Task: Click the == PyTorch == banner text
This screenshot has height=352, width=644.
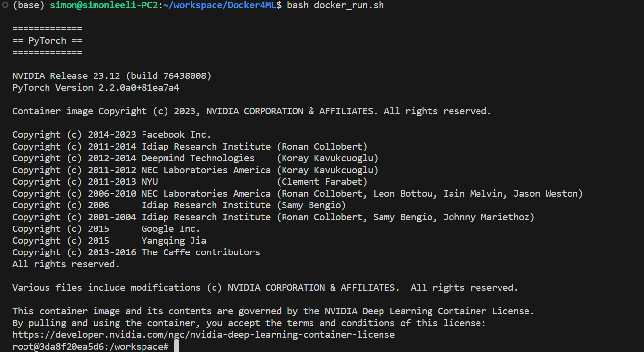Action: click(47, 40)
